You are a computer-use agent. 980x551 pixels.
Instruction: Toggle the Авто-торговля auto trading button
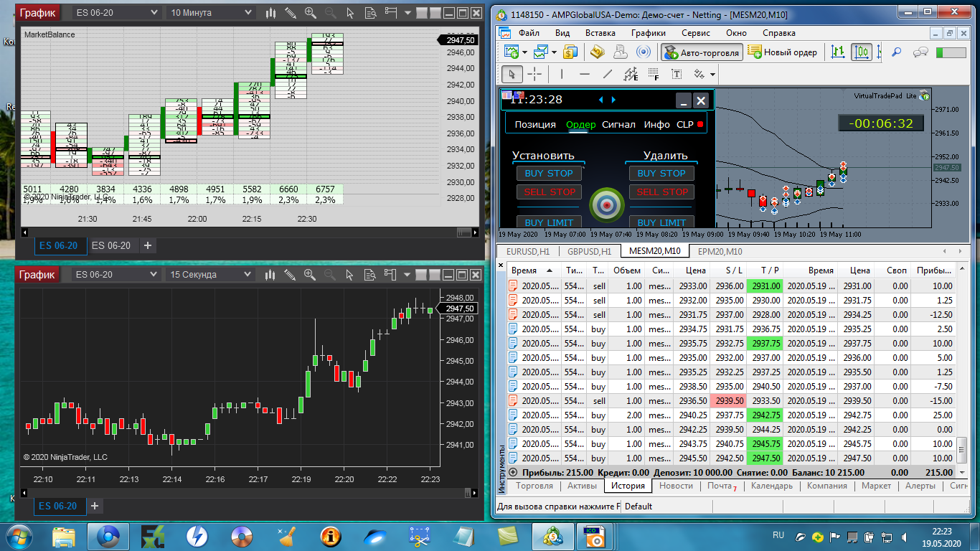click(702, 52)
